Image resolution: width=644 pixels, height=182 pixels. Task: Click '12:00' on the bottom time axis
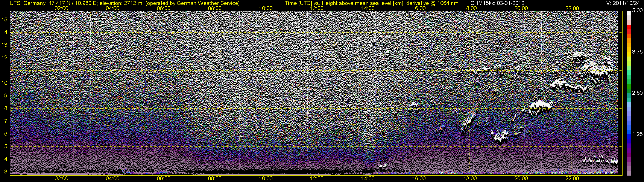pyautogui.click(x=317, y=179)
